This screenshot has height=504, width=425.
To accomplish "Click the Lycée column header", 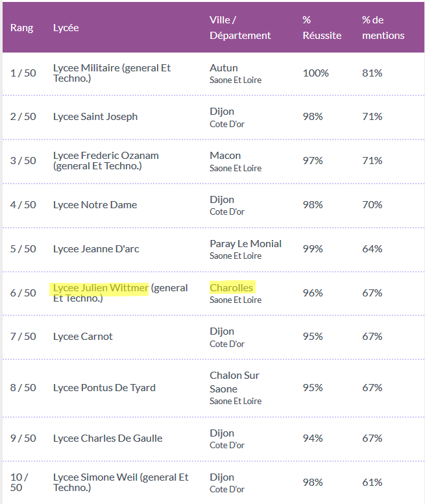I will [x=66, y=28].
